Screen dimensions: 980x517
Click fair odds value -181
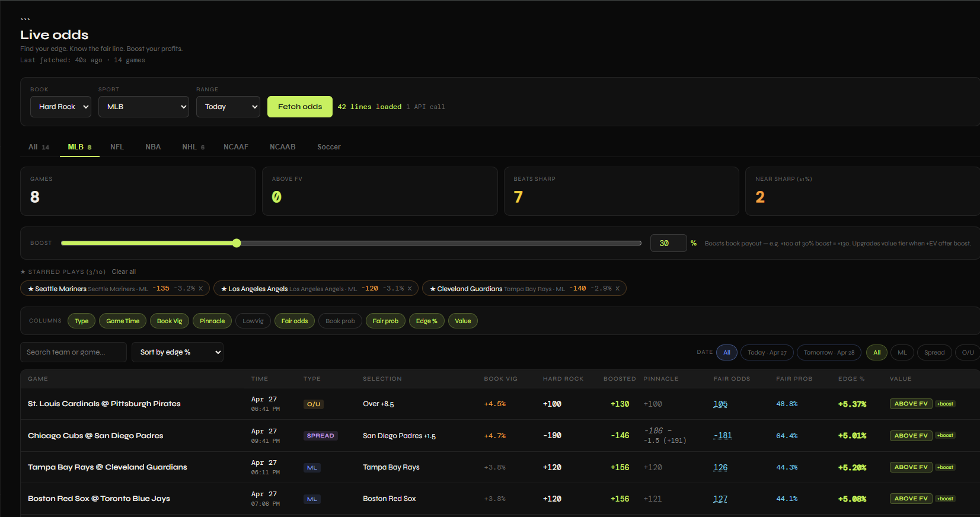coord(723,436)
